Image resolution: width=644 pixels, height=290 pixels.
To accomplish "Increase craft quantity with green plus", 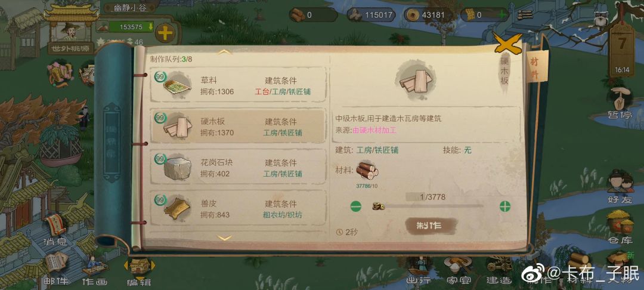I will tap(505, 206).
